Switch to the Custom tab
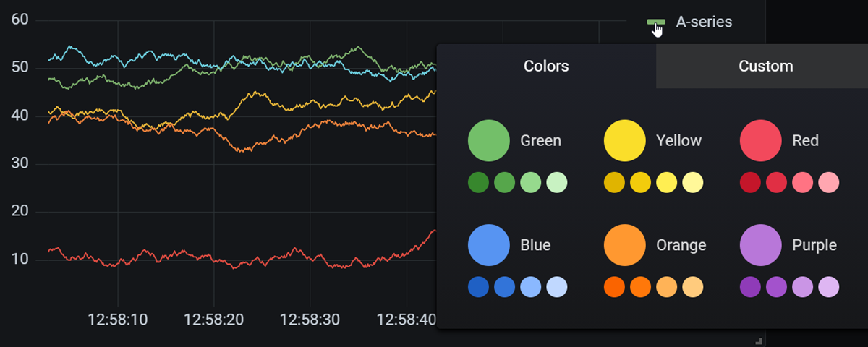This screenshot has width=868, height=347. [x=765, y=67]
